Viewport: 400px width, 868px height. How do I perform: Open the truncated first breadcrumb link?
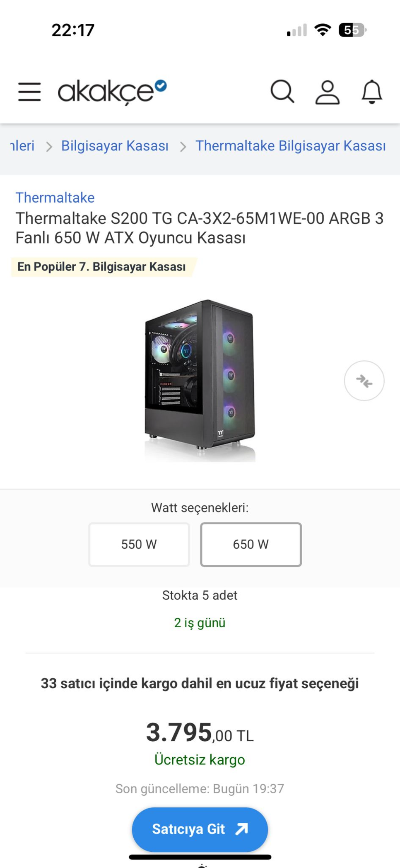pos(22,146)
